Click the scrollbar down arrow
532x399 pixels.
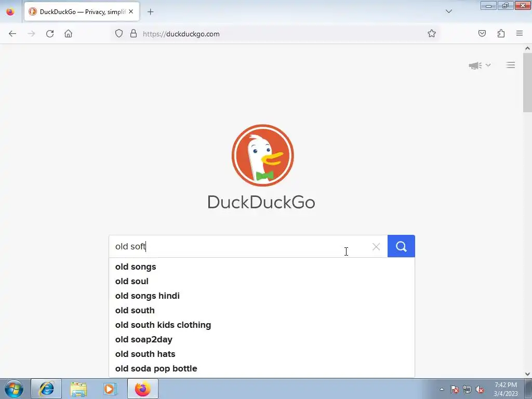(527, 374)
